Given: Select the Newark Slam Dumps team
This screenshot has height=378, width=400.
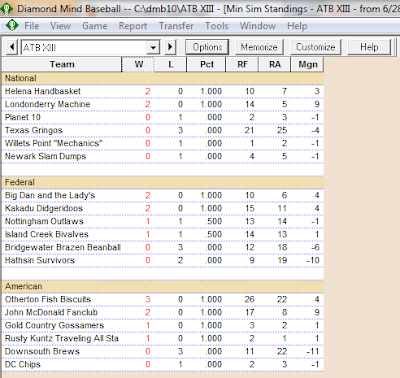Looking at the screenshot, I should pyautogui.click(x=45, y=156).
